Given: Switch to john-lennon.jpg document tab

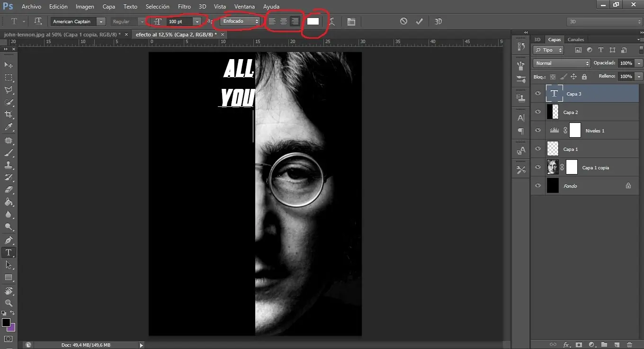Looking at the screenshot, I should click(x=61, y=35).
